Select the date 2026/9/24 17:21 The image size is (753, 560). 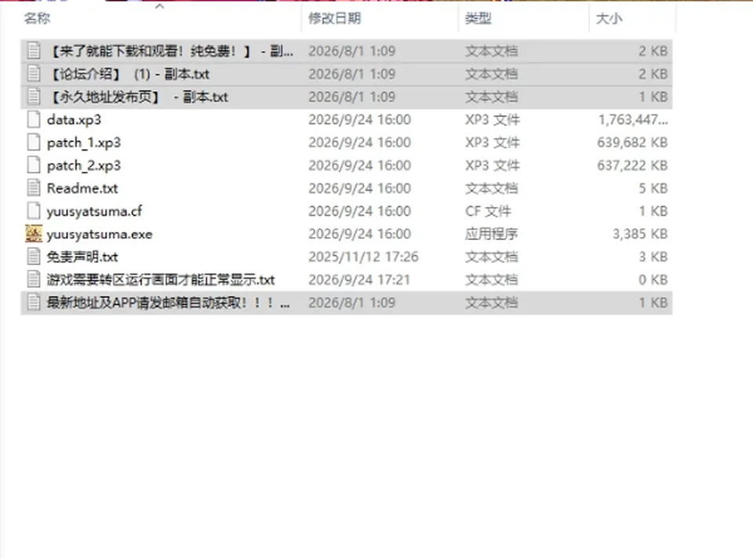[x=359, y=279]
